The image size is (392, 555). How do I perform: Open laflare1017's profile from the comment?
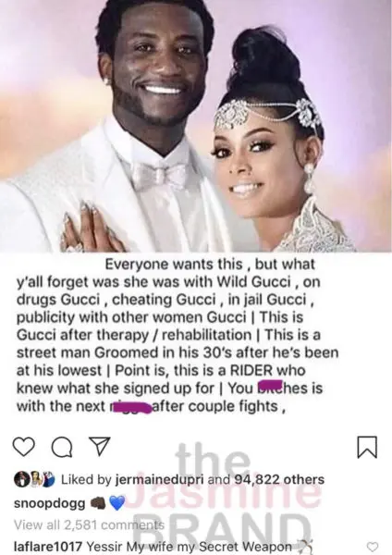pyautogui.click(x=48, y=547)
